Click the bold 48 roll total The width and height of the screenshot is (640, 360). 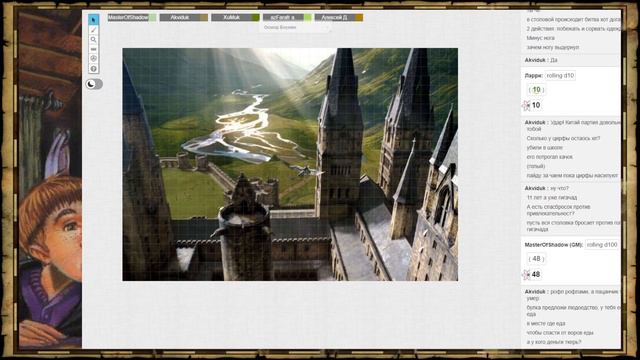click(x=536, y=274)
